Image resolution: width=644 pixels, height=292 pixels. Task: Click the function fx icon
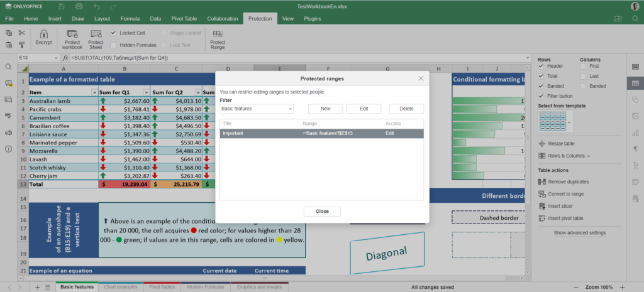click(x=65, y=58)
